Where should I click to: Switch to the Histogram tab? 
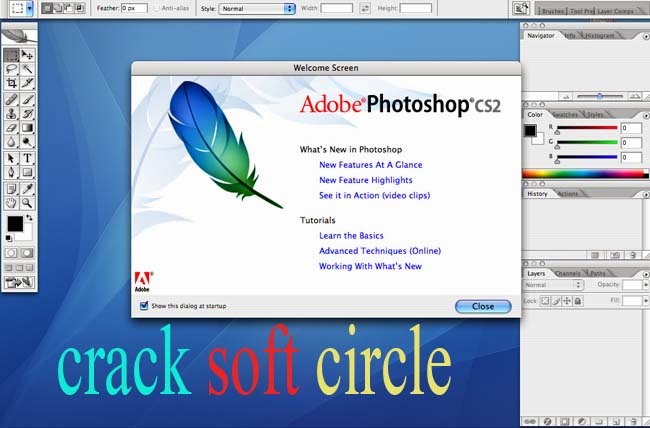(599, 36)
